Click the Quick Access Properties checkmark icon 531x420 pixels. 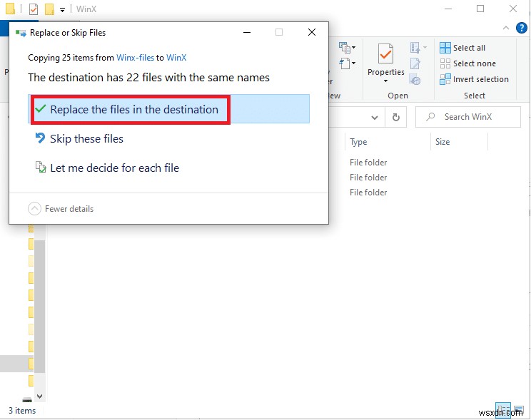click(34, 9)
